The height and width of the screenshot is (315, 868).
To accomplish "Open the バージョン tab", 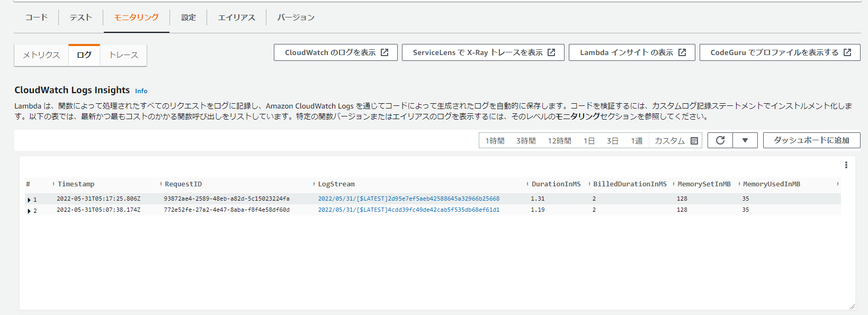I will tap(296, 17).
